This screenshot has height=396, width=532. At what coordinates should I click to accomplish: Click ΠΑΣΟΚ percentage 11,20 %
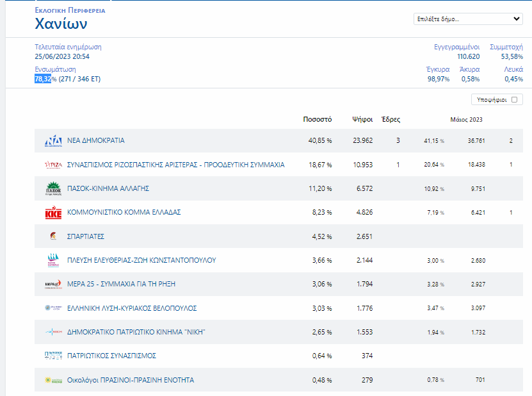(320, 188)
